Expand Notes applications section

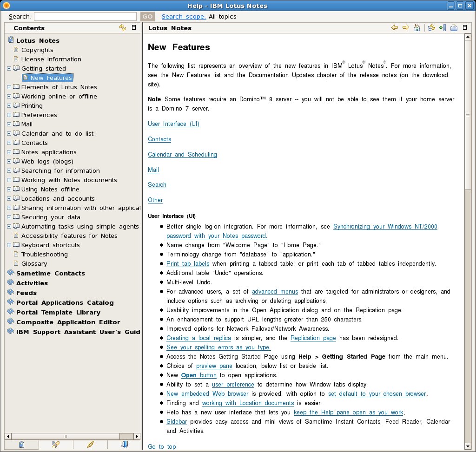tap(9, 152)
